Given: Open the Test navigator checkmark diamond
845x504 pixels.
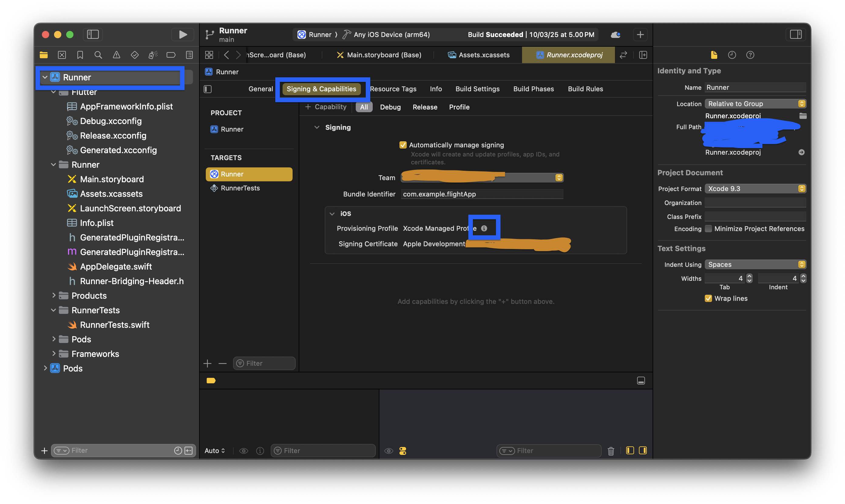Looking at the screenshot, I should (x=134, y=55).
